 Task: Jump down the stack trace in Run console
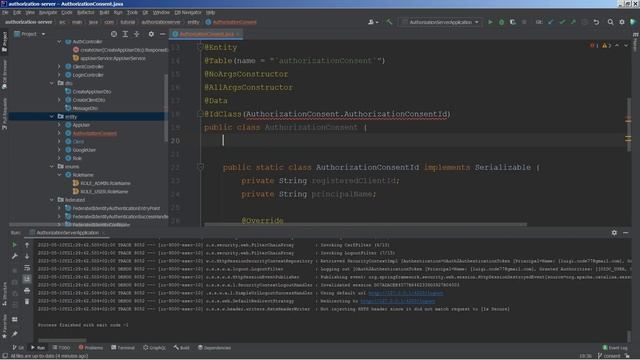tap(27, 256)
